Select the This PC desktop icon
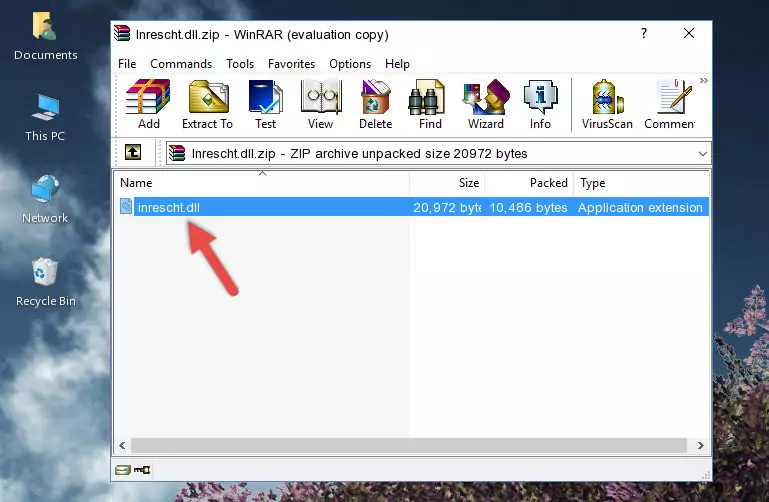Viewport: 769px width, 502px height. coord(45,118)
